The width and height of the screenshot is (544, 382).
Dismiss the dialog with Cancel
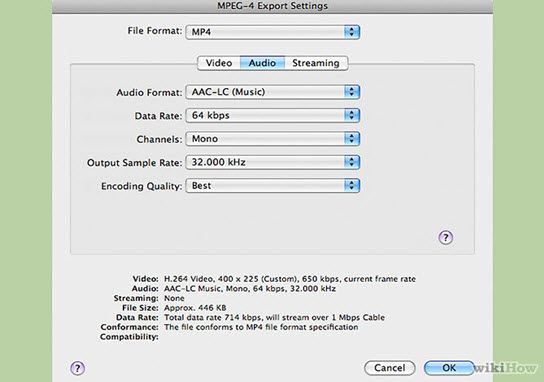(390, 368)
